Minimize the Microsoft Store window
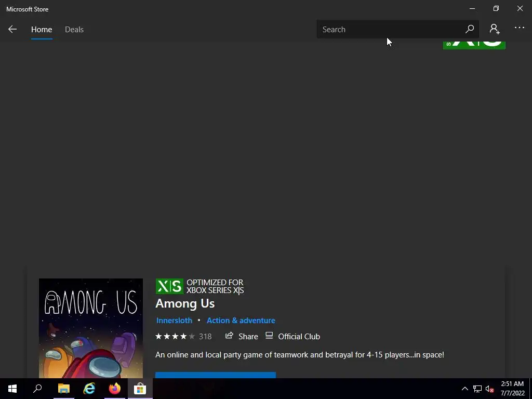 click(x=472, y=8)
